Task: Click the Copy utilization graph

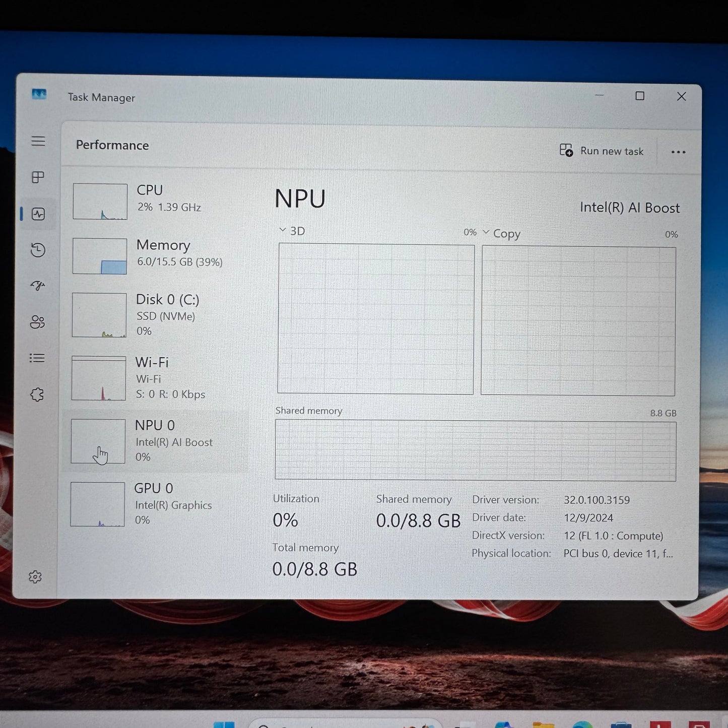Action: coord(578,321)
